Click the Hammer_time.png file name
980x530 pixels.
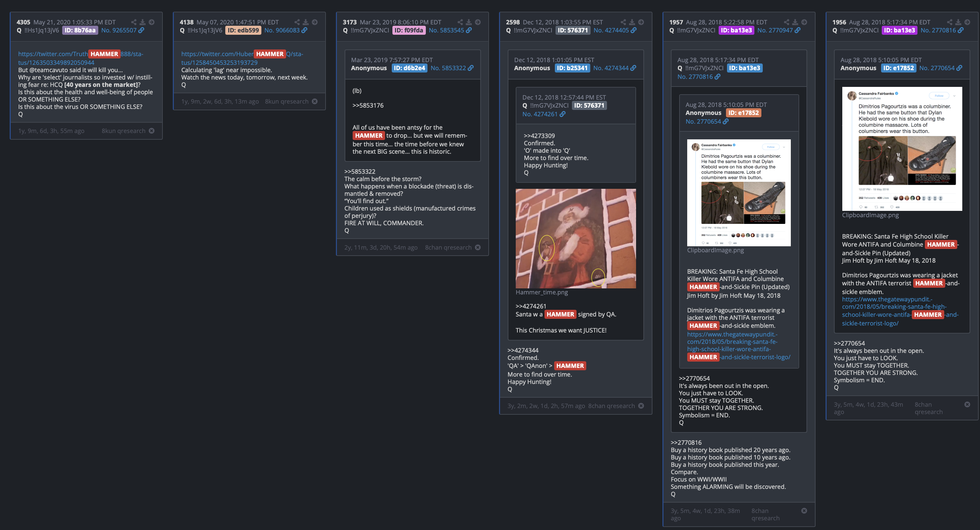(542, 292)
